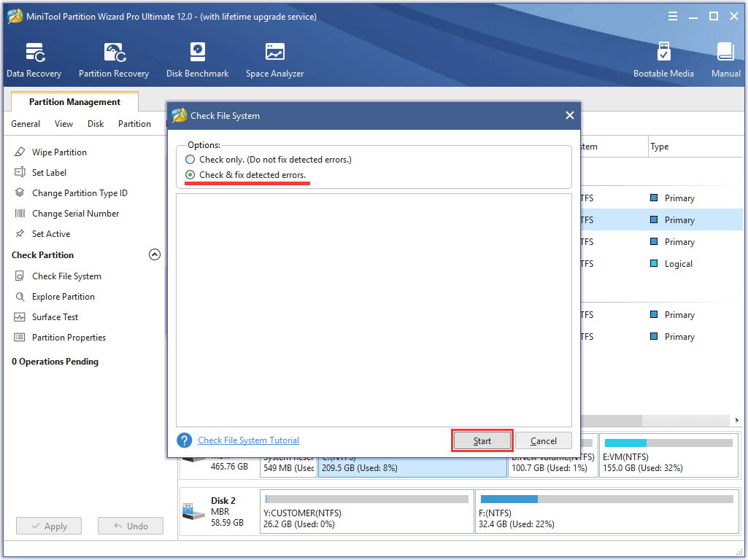The height and width of the screenshot is (560, 748).
Task: Close the Check File System dialog
Action: [570, 115]
